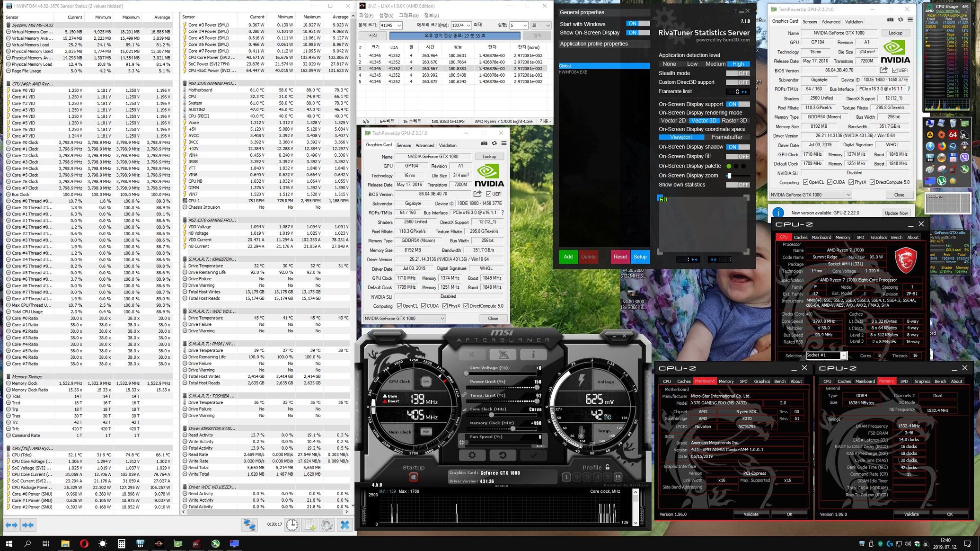This screenshot has width=980, height=551.
Task: Click Afterburner reset arrow button
Action: coord(502,455)
